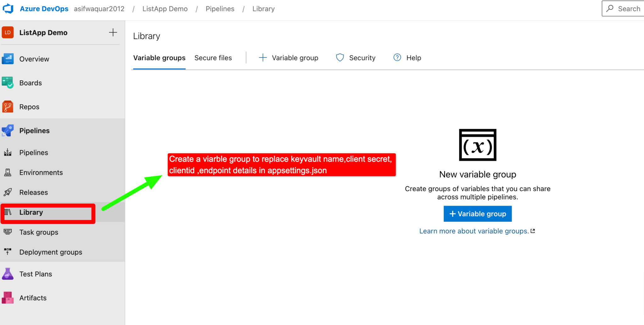Open the Boards section
The width and height of the screenshot is (644, 325).
coord(8,83)
